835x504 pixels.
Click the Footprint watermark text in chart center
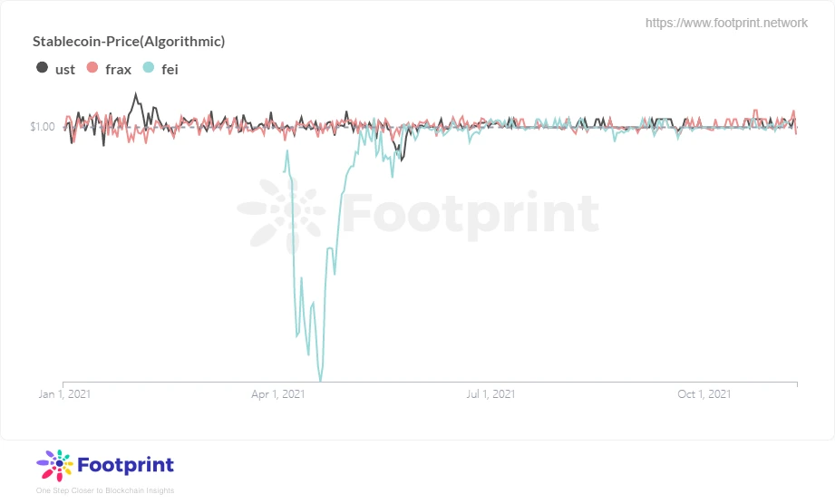(471, 213)
